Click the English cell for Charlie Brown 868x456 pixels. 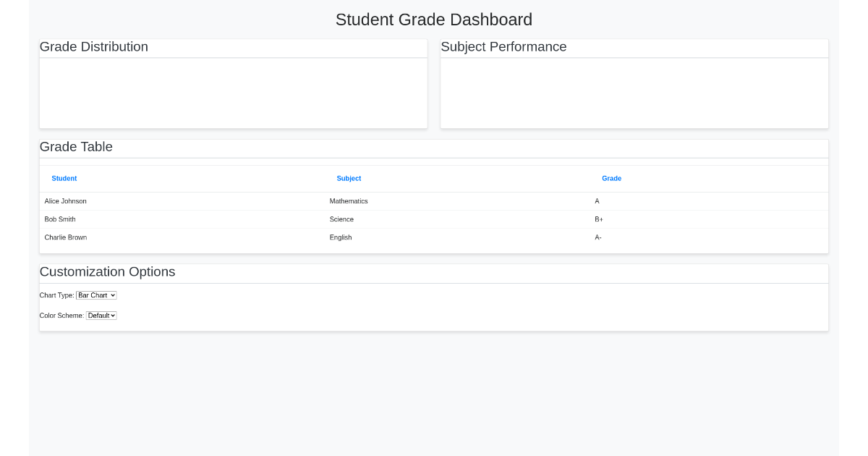(x=341, y=237)
